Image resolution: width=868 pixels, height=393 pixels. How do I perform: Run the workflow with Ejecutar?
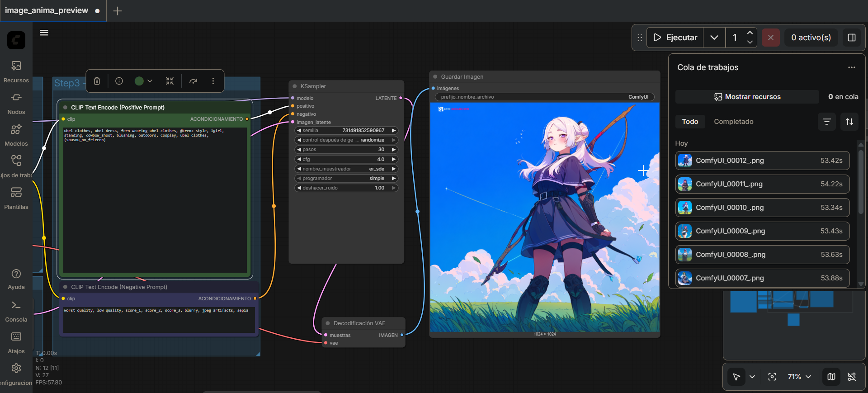click(x=675, y=38)
